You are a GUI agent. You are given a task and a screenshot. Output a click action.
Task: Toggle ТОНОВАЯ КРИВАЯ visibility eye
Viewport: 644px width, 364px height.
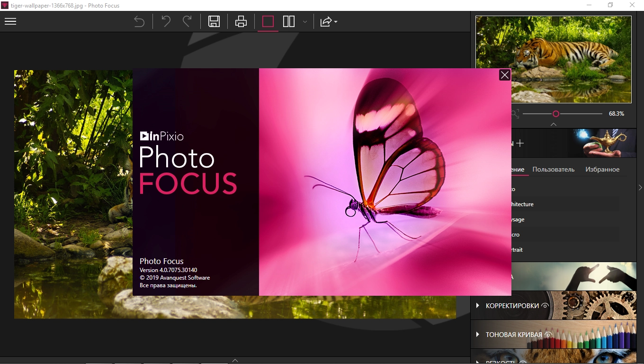pos(548,335)
